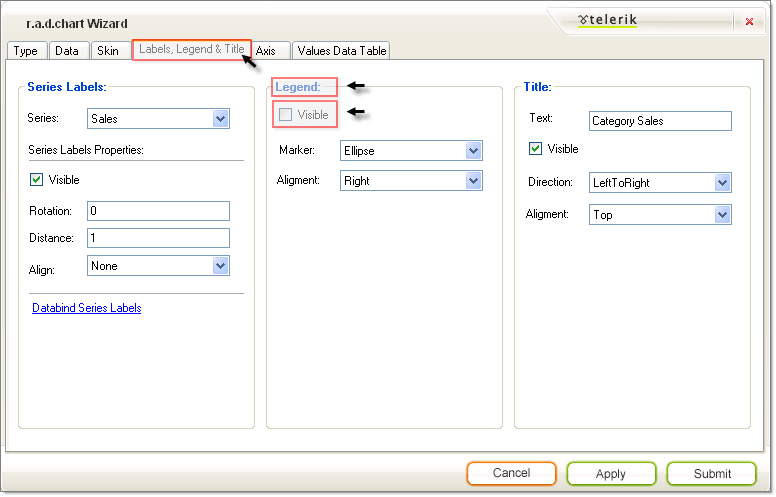This screenshot has width=776, height=497.
Task: Go to the Axis tab
Action: [x=269, y=50]
